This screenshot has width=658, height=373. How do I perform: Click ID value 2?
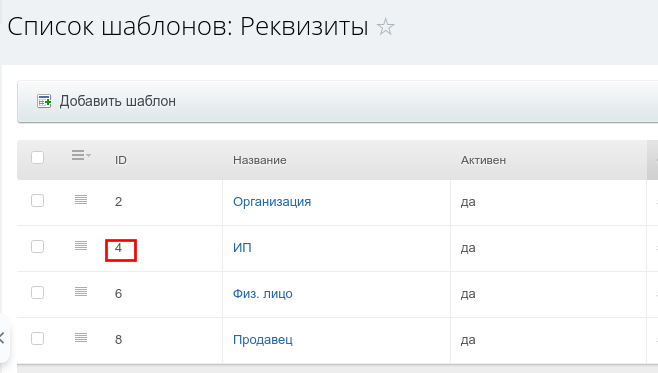pyautogui.click(x=118, y=202)
